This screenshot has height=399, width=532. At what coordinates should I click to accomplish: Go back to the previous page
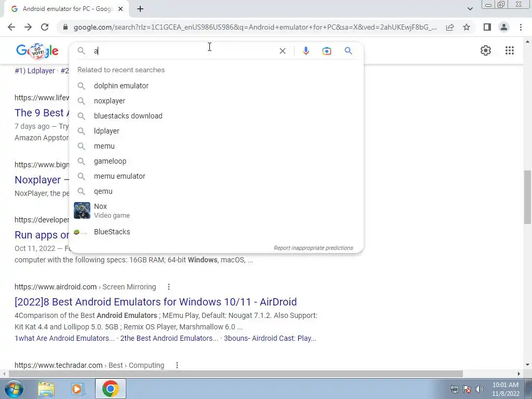pos(11,27)
